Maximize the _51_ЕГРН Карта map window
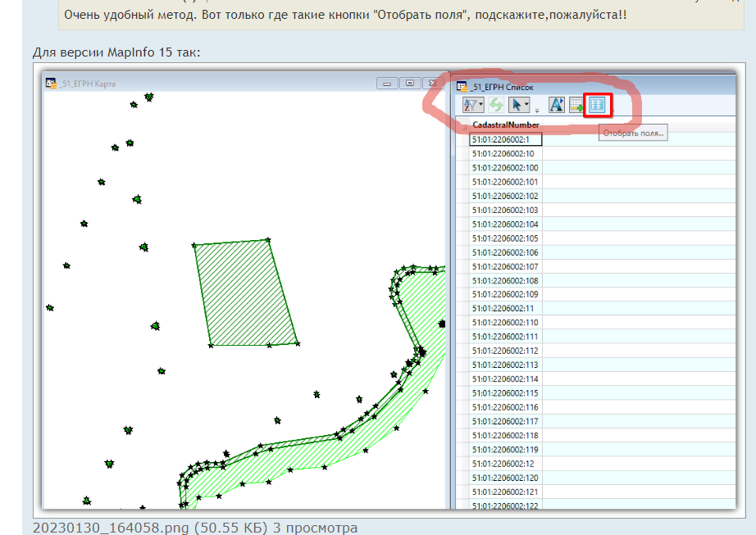Image resolution: width=756 pixels, height=535 pixels. [409, 83]
